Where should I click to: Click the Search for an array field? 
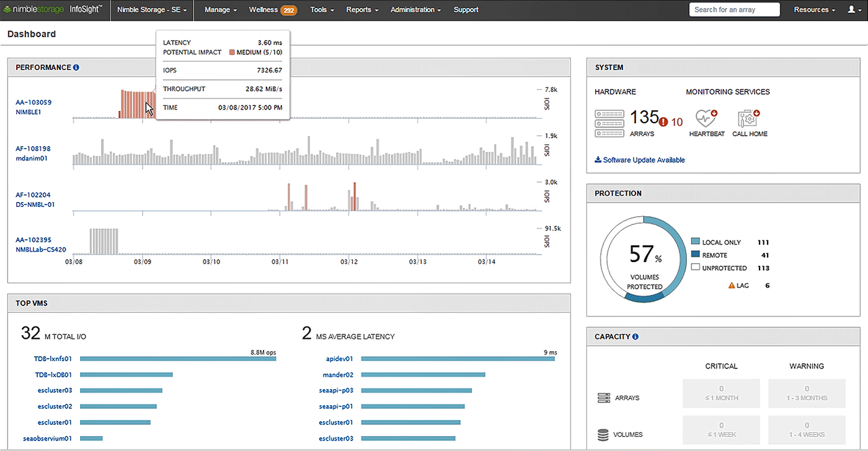point(735,9)
